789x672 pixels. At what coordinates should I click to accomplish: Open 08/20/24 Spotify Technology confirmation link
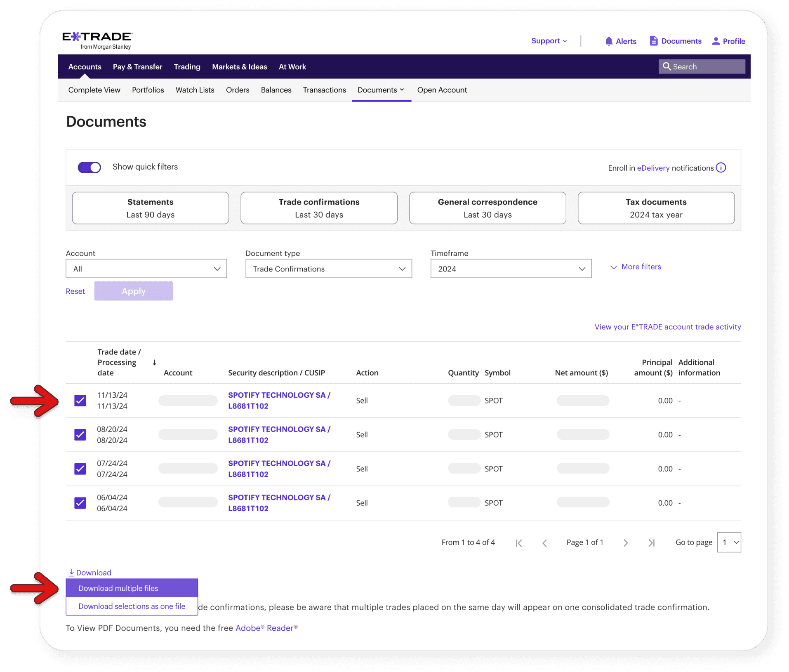[279, 435]
